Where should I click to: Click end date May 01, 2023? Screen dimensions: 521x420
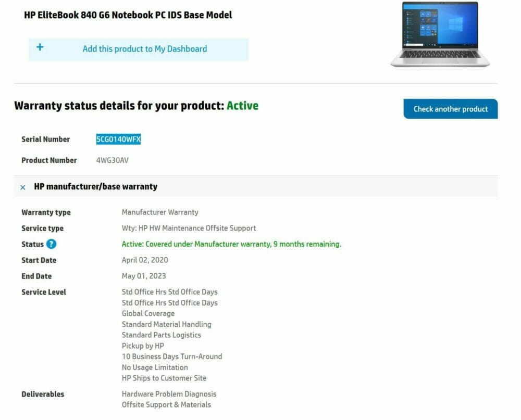(144, 276)
